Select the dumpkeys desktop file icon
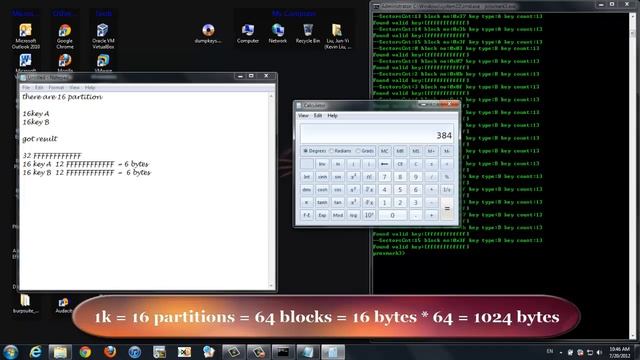640x360 pixels. coord(208,33)
